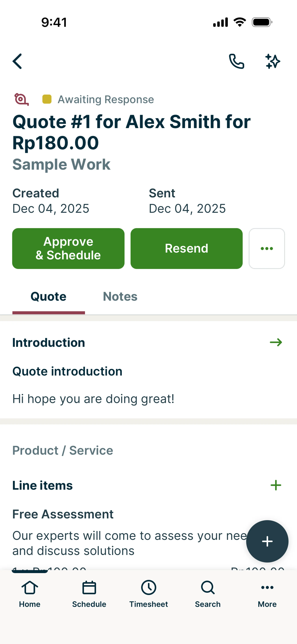Tap the quote tape-measure icon
The width and height of the screenshot is (297, 644).
coord(21,99)
